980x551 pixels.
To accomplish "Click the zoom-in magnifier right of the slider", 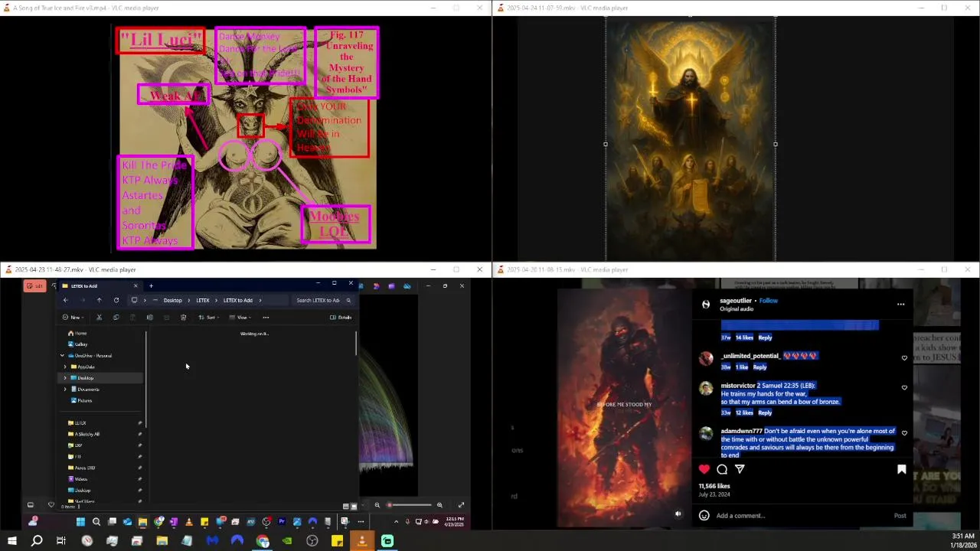I will (x=439, y=505).
